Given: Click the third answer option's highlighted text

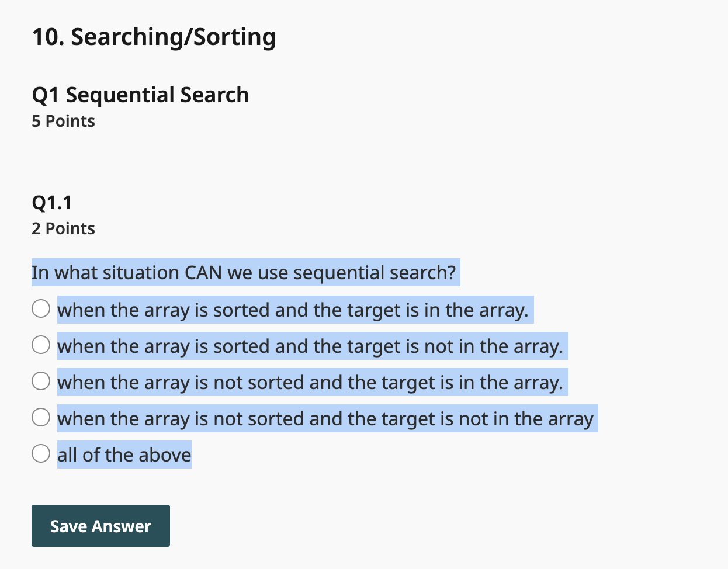Looking at the screenshot, I should (x=311, y=382).
